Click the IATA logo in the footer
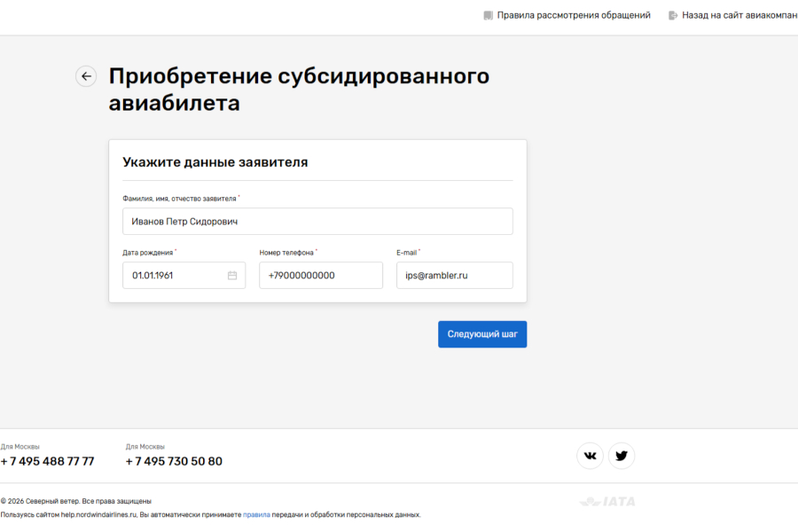 [x=608, y=501]
